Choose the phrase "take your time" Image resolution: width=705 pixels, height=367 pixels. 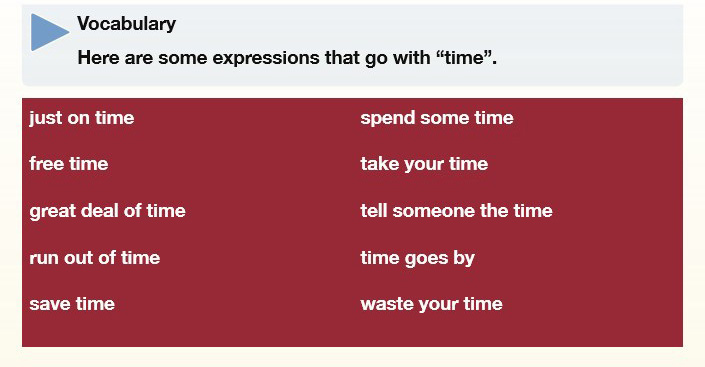click(x=424, y=164)
